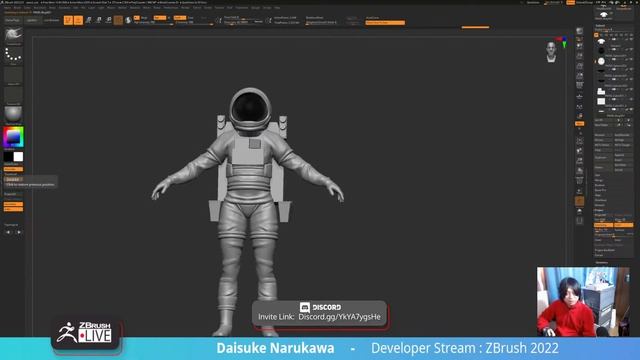Click the Move view icon below Frame

[x=580, y=151]
